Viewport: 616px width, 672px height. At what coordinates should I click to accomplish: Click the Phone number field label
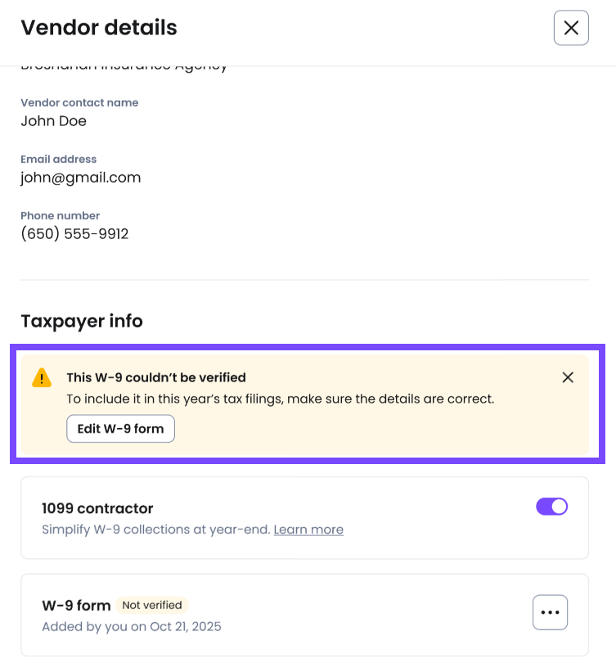click(x=60, y=215)
